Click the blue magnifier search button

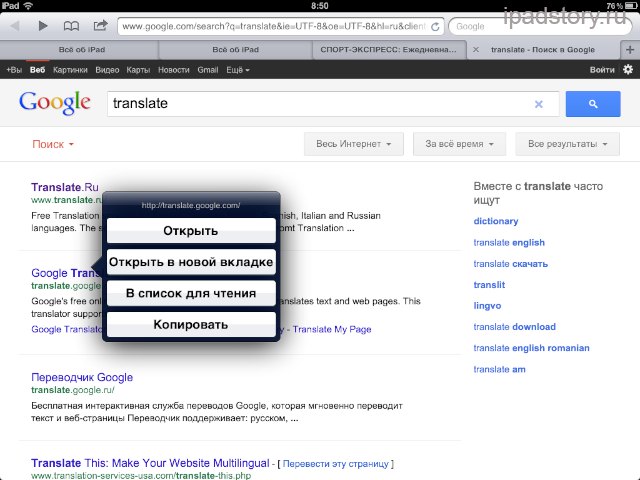click(593, 104)
